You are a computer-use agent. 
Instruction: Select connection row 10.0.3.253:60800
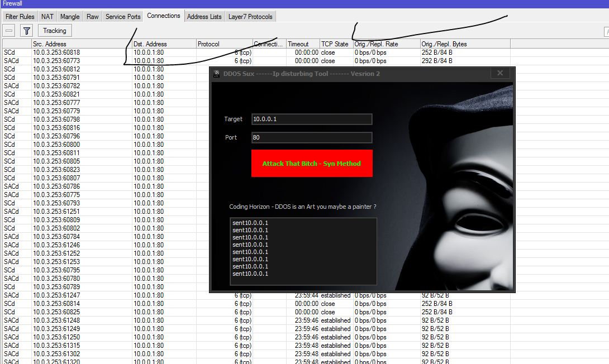tap(106, 145)
